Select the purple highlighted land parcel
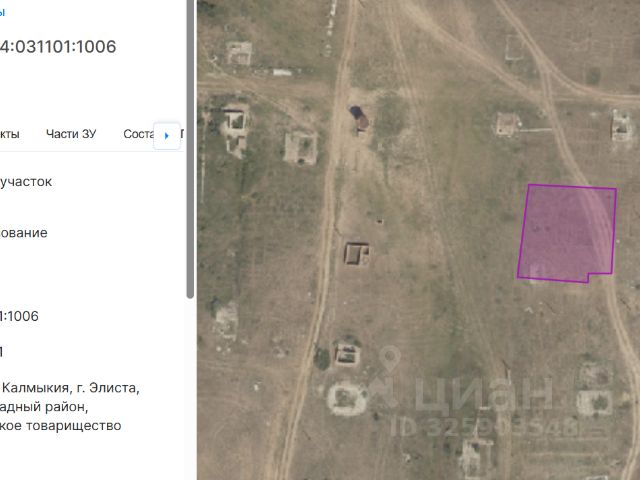 pos(567,233)
